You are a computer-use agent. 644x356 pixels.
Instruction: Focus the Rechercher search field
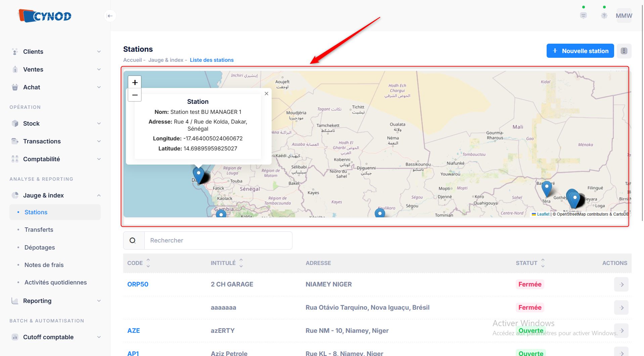tap(218, 240)
